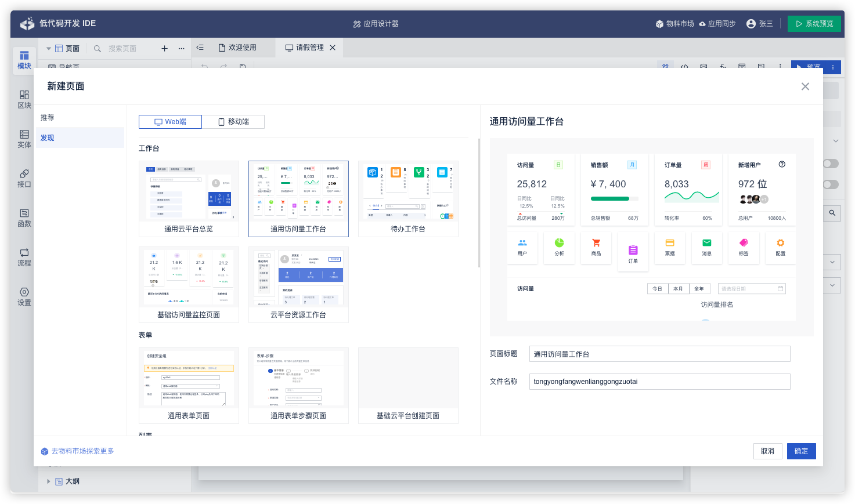The height and width of the screenshot is (504, 855).
Task: Select the 全年 period filter
Action: (699, 288)
